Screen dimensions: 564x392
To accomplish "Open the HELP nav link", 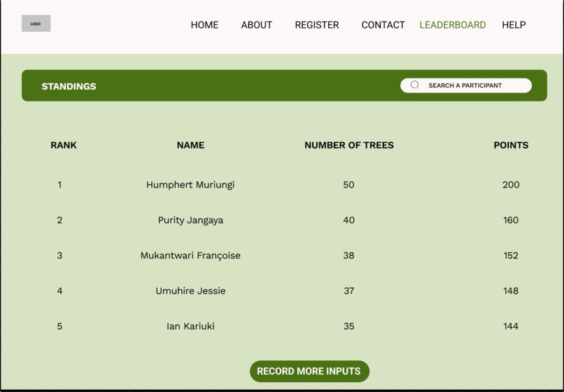I will point(514,24).
